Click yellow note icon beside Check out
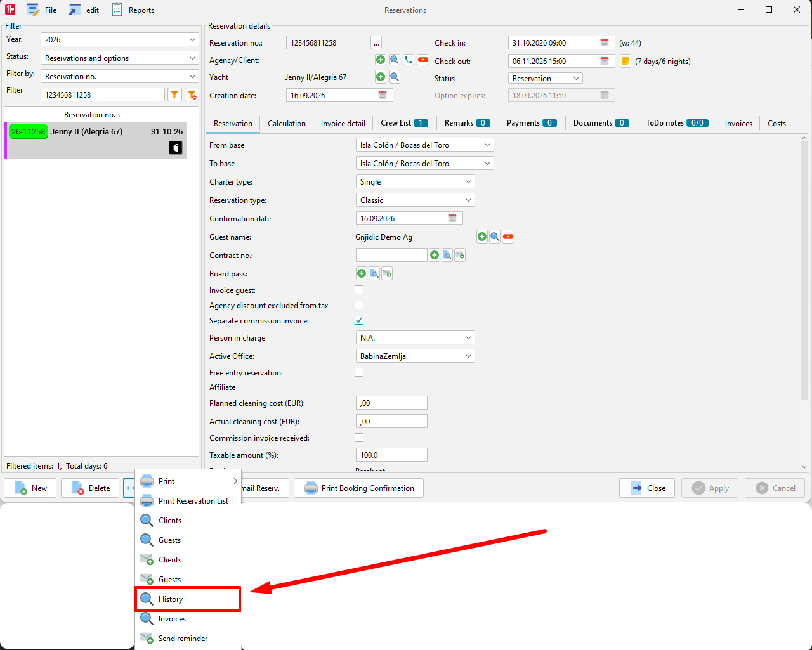Image resolution: width=812 pixels, height=650 pixels. (625, 61)
